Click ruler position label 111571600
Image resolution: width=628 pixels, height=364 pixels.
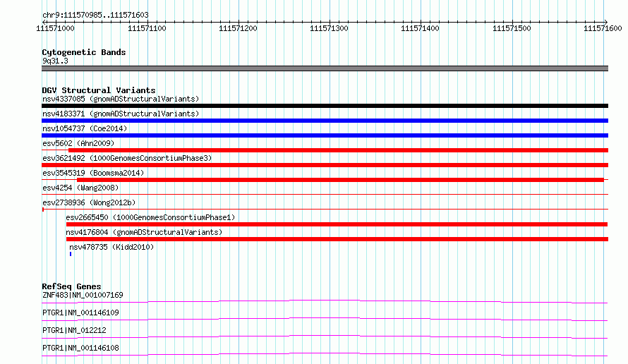pyautogui.click(x=603, y=28)
